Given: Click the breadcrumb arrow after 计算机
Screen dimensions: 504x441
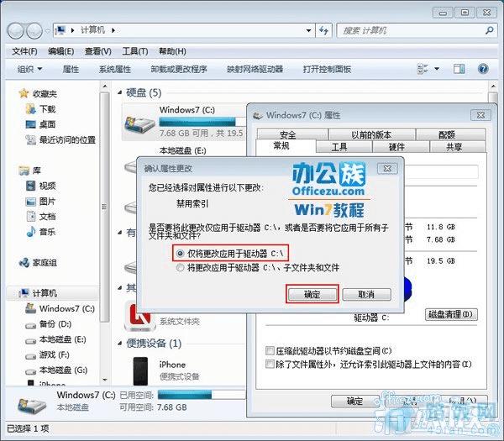Looking at the screenshot, I should (113, 30).
